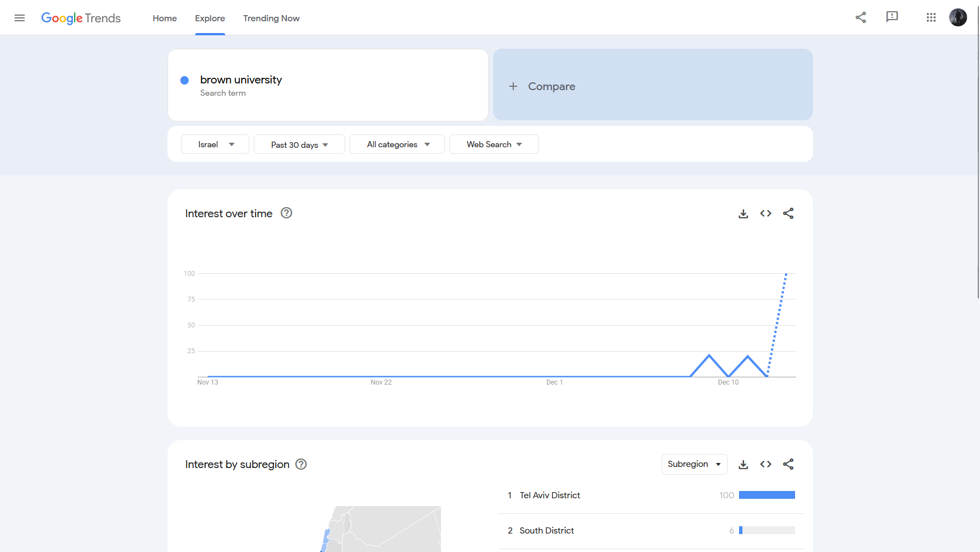The image size is (980, 552).
Task: Click the page vertical scrollbar
Action: (978, 151)
